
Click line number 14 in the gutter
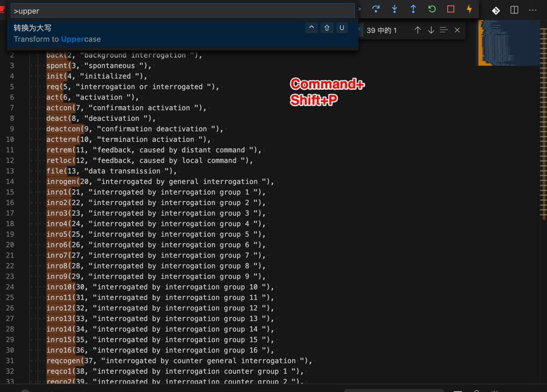coord(10,182)
